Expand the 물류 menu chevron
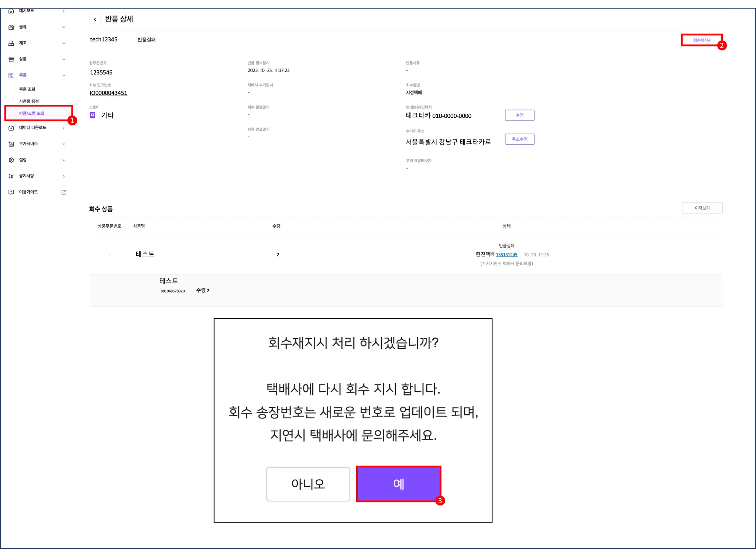 click(63, 27)
